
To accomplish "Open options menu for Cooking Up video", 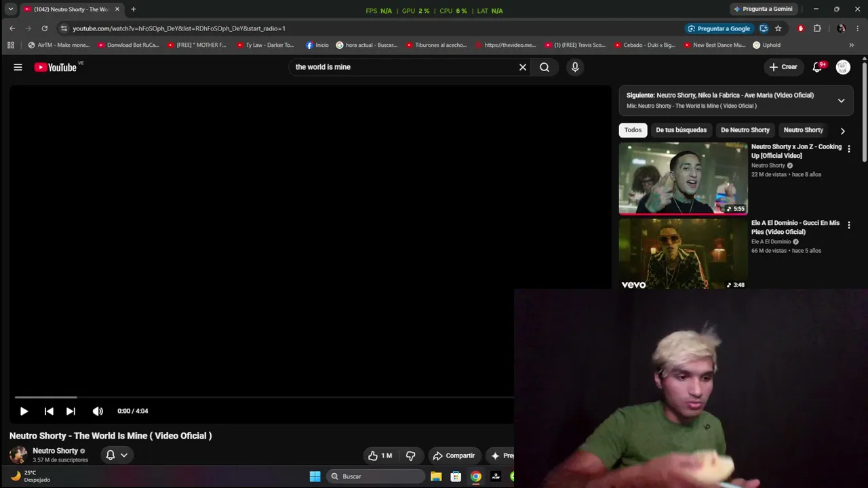I will [x=848, y=149].
